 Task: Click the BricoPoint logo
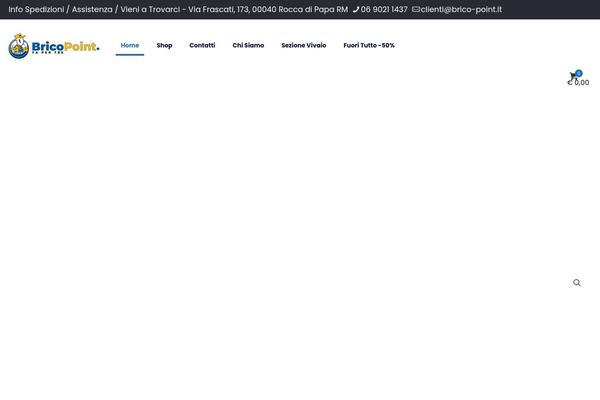54,46
